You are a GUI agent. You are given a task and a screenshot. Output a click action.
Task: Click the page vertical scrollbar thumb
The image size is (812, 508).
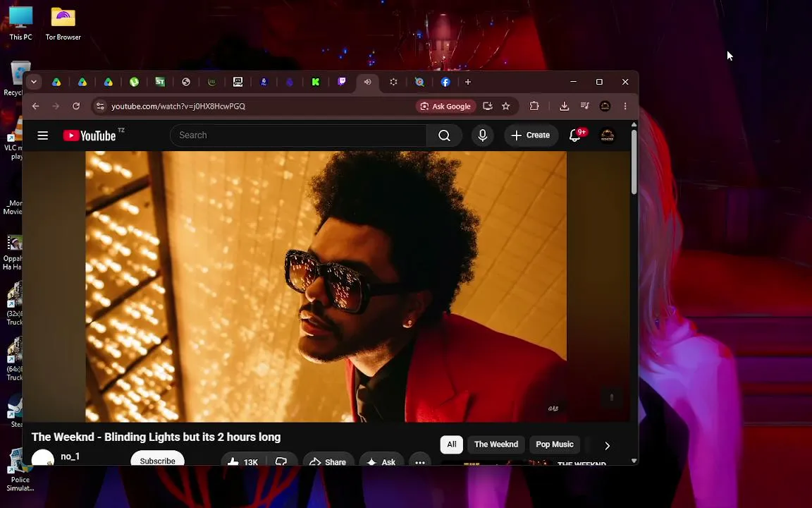[x=634, y=162]
